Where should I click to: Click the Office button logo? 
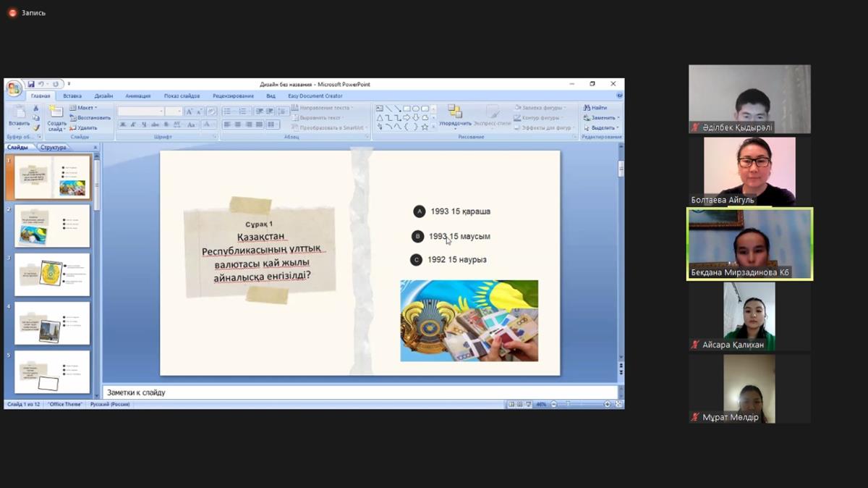pos(14,88)
